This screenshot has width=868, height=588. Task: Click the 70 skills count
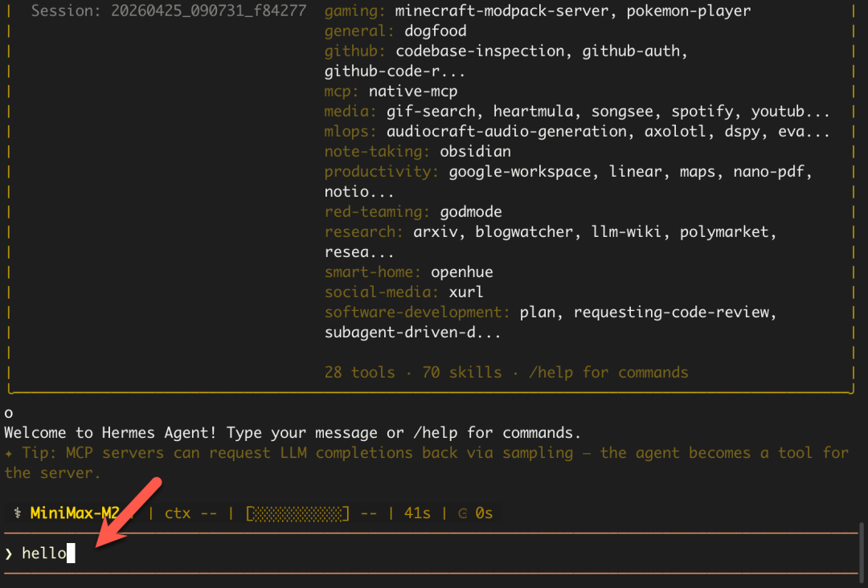coord(461,373)
